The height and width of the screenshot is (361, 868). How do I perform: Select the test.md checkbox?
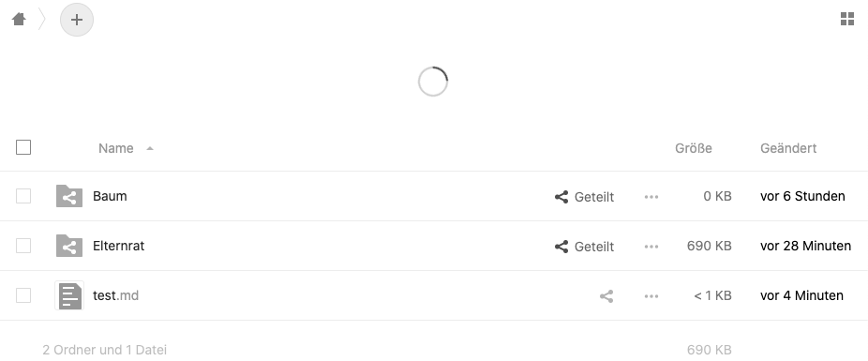[x=23, y=295]
